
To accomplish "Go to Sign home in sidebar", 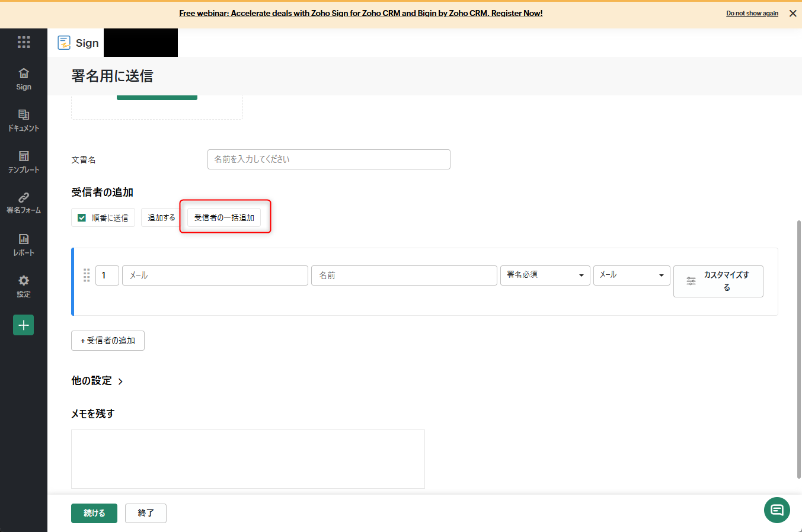I will point(24,79).
